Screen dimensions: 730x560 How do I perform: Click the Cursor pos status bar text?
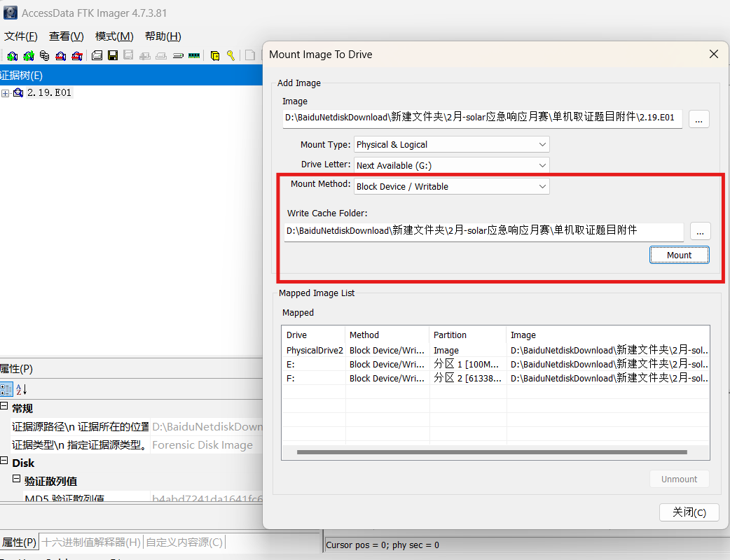pos(383,545)
